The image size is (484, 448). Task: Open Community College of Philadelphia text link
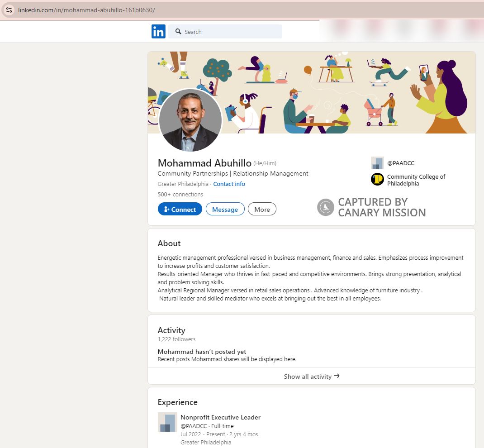(416, 180)
